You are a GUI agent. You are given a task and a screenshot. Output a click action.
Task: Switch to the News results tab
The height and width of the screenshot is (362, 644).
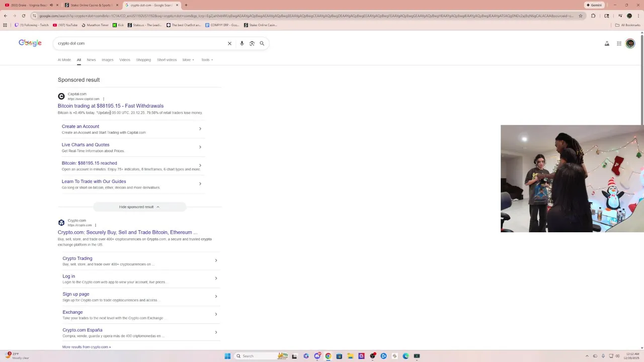pyautogui.click(x=91, y=60)
